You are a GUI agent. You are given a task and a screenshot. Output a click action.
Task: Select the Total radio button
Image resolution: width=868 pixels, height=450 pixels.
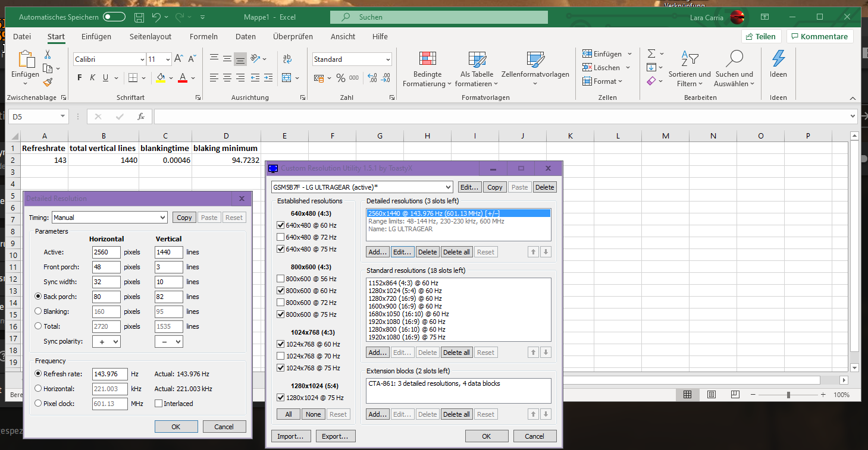(x=39, y=326)
